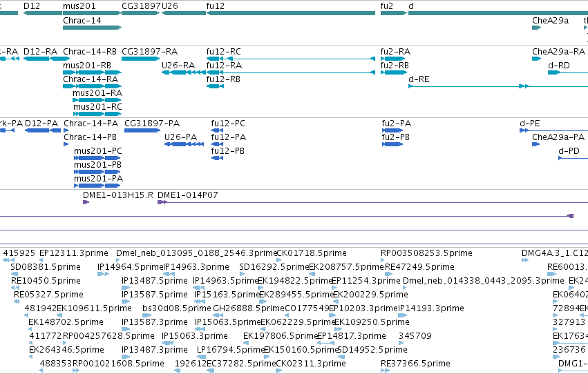Screen dimensions: 588x374
Task: Select the d-PE protein label
Action: (x=530, y=124)
